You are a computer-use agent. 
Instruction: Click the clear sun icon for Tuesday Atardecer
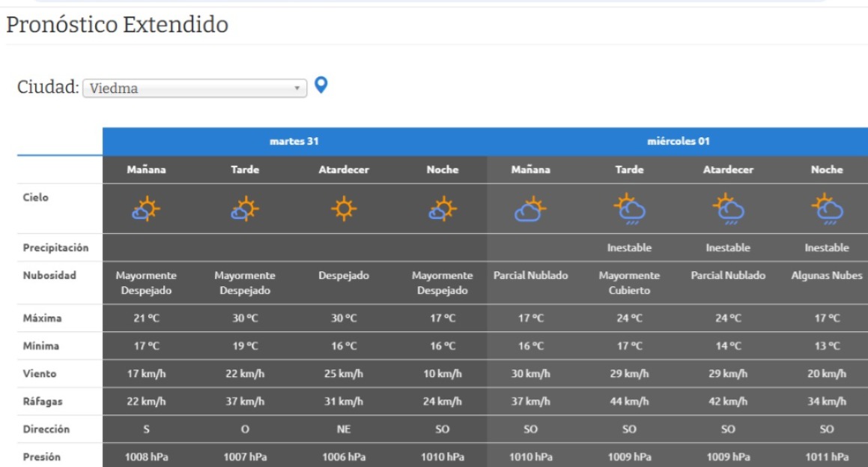[344, 208]
